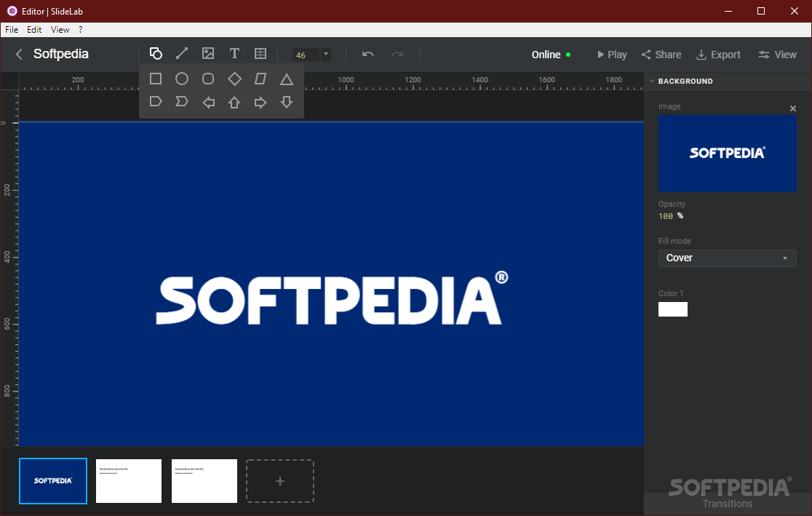Add a new slide with plus box
The height and width of the screenshot is (516, 812).
[280, 481]
